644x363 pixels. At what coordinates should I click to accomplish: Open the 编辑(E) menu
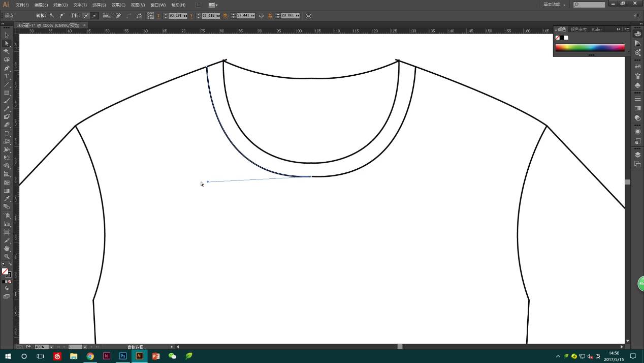(x=41, y=5)
